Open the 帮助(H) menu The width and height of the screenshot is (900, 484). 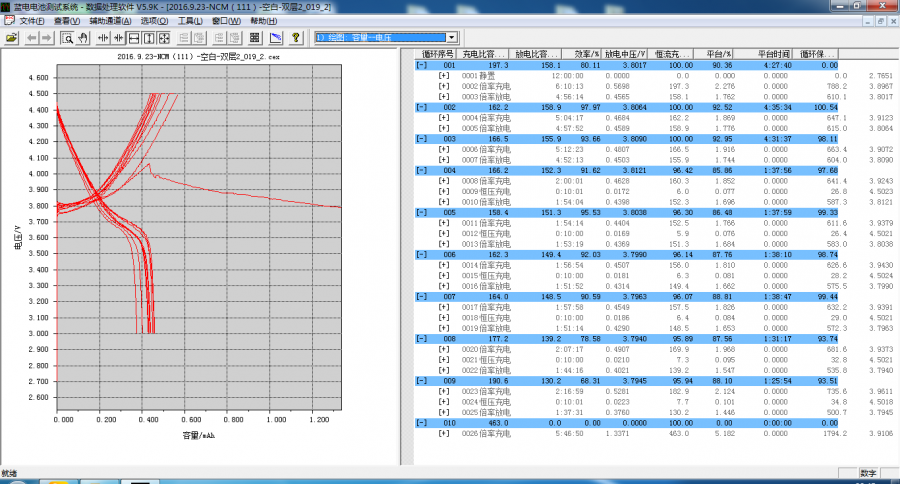263,21
